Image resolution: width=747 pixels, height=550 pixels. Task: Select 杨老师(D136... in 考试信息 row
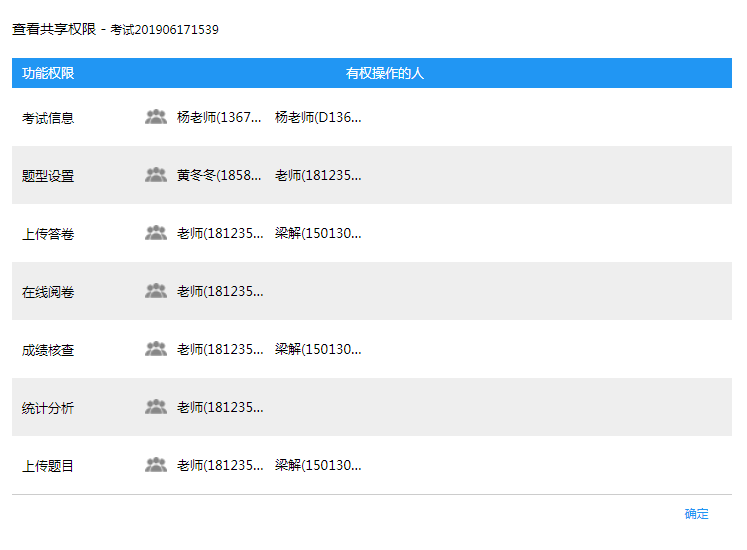[318, 117]
